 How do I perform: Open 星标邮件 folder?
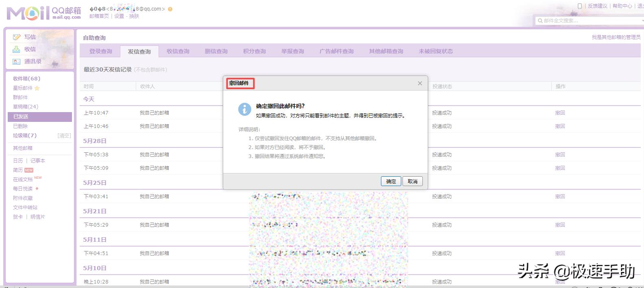click(x=23, y=88)
